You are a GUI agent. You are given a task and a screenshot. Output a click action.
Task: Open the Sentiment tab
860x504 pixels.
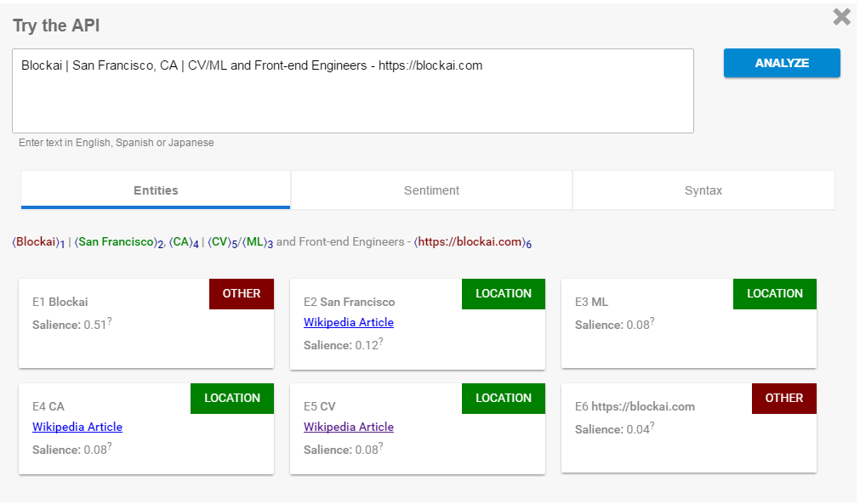tap(431, 190)
